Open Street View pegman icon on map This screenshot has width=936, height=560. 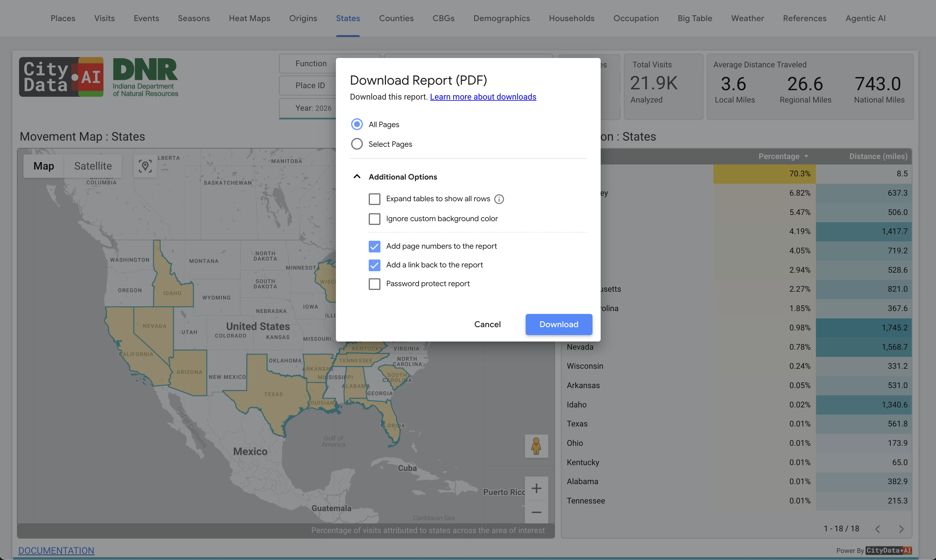pos(536,446)
